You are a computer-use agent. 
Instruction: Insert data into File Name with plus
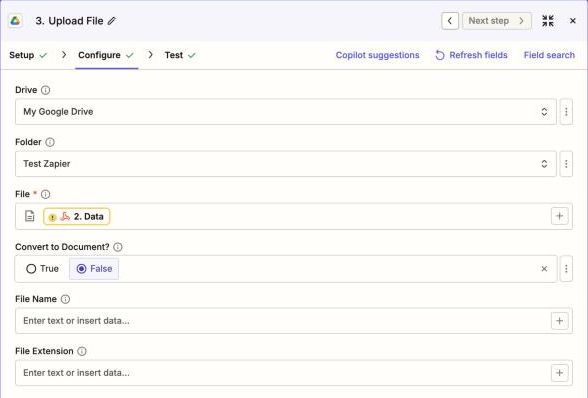click(x=560, y=321)
